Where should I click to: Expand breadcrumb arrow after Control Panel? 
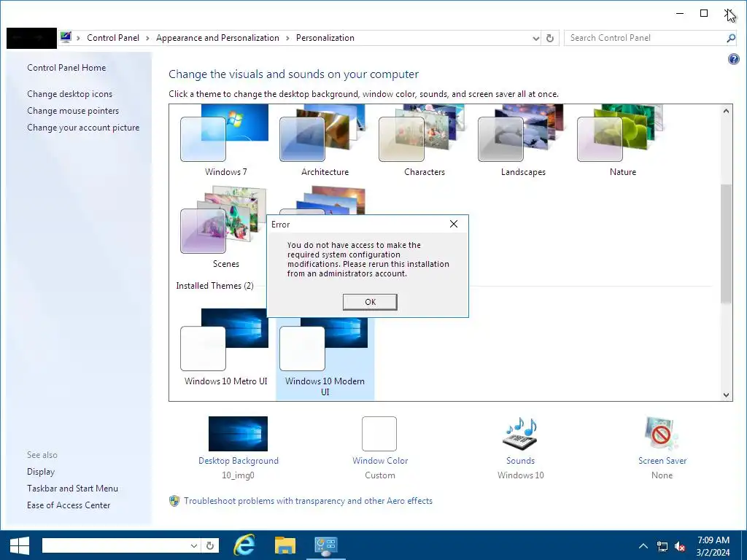click(x=147, y=38)
